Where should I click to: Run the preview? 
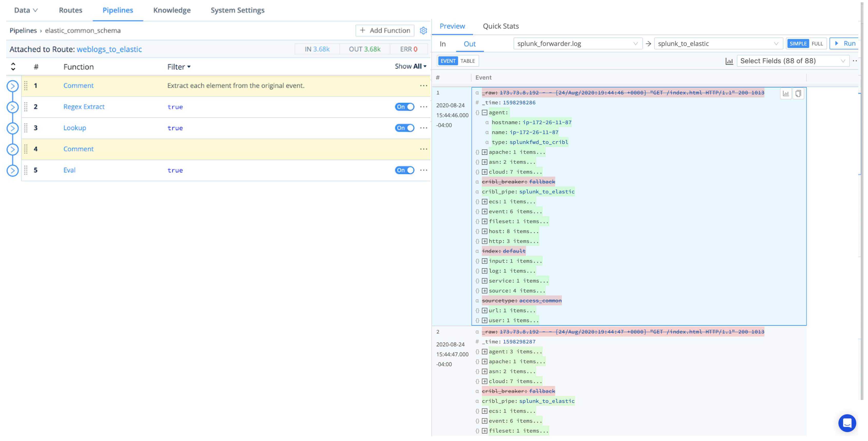844,44
